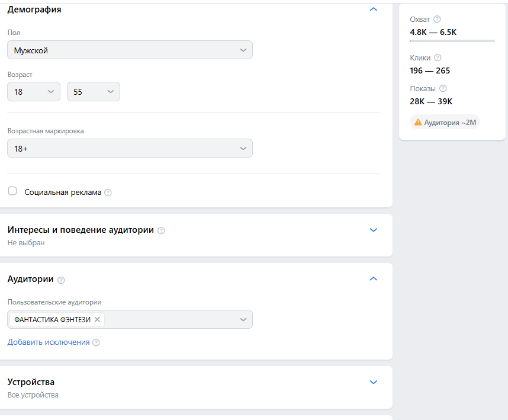508x420 pixels.
Task: Click help icon next to Охват
Action: pyautogui.click(x=437, y=20)
